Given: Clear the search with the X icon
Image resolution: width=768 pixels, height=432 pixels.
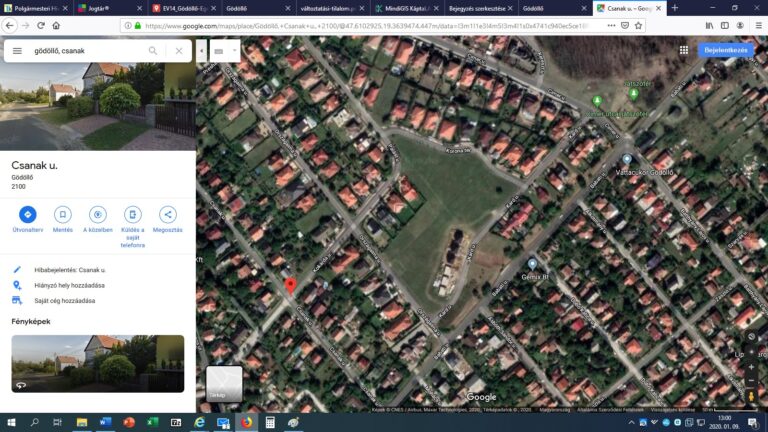Looking at the screenshot, I should [x=179, y=50].
